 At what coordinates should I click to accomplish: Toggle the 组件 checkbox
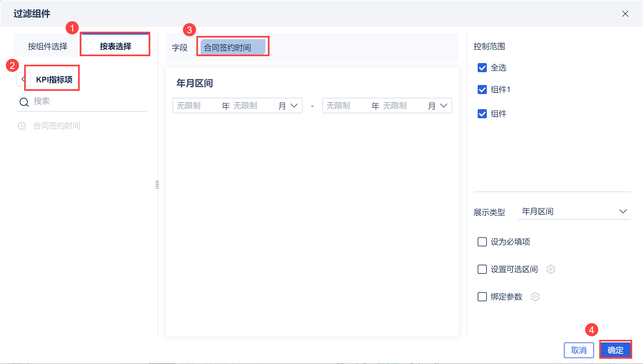482,114
